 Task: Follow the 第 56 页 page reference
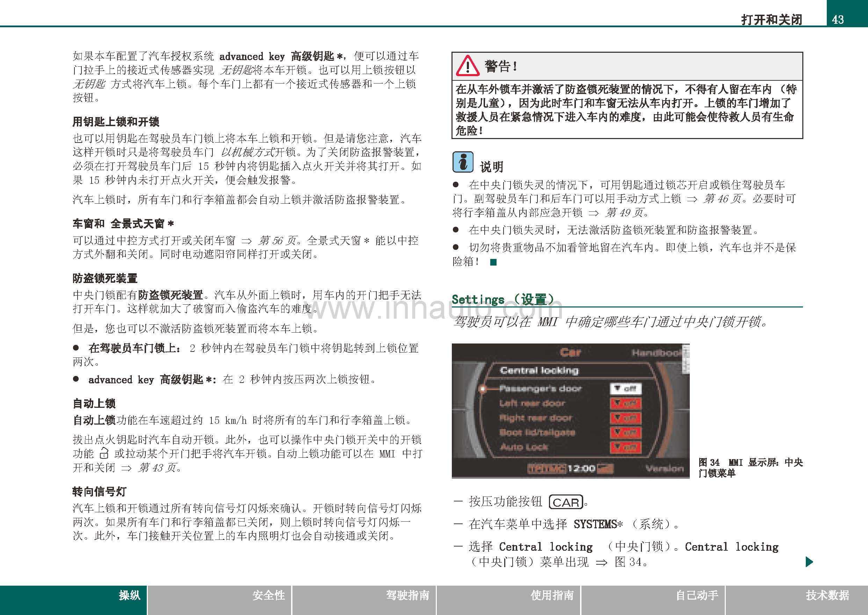coord(277,240)
